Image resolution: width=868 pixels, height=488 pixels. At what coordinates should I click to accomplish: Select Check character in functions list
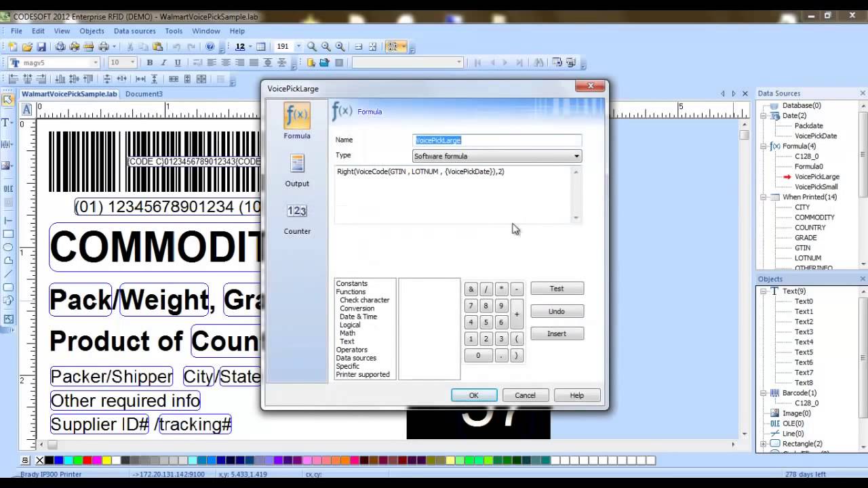pos(364,300)
